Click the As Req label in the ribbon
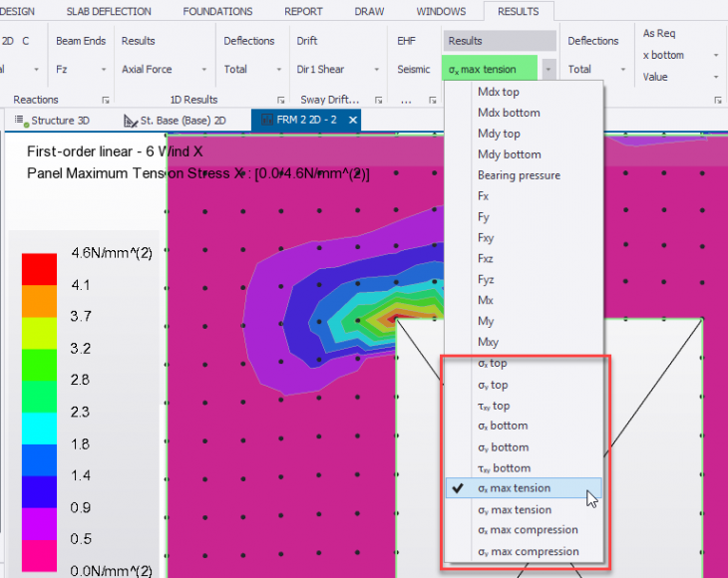The image size is (728, 578). pyautogui.click(x=659, y=34)
